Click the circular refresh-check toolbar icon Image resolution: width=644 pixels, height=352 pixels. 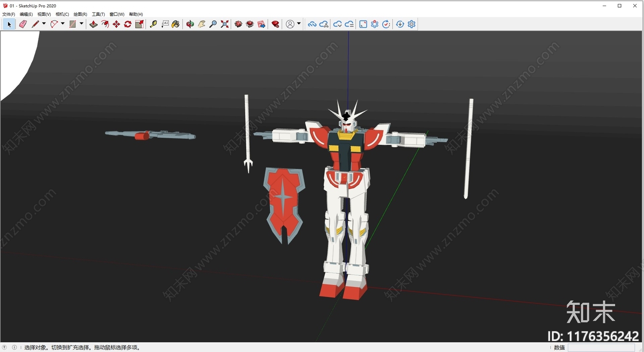(386, 24)
